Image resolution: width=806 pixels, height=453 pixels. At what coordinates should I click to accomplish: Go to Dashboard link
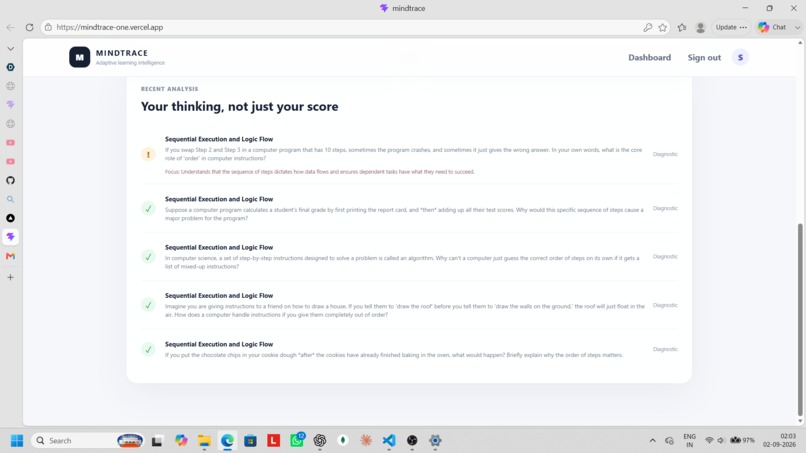tap(649, 58)
